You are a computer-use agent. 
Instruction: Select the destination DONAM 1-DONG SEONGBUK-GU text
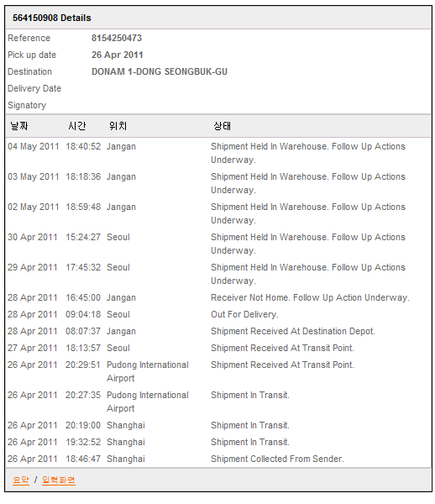tap(160, 71)
